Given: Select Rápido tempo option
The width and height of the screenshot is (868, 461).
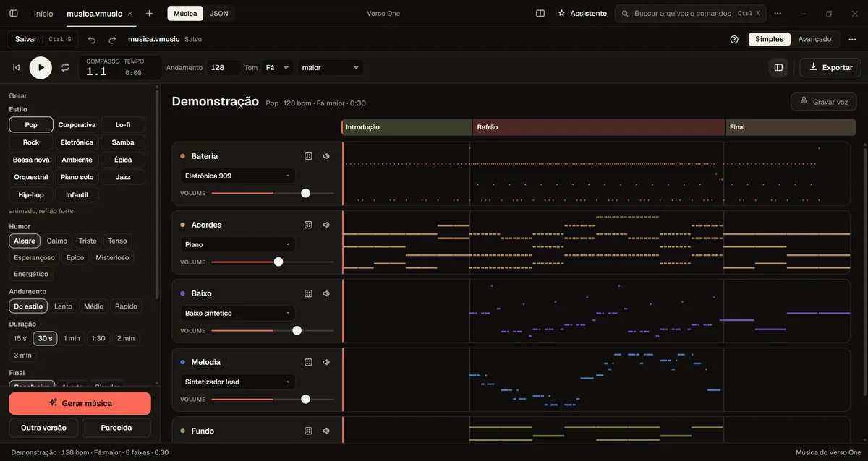Looking at the screenshot, I should pyautogui.click(x=126, y=306).
